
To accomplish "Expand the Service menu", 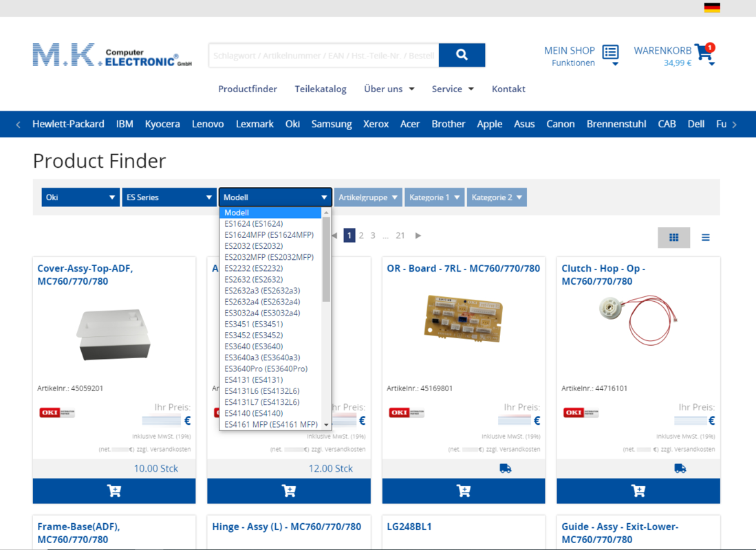I will click(x=453, y=89).
